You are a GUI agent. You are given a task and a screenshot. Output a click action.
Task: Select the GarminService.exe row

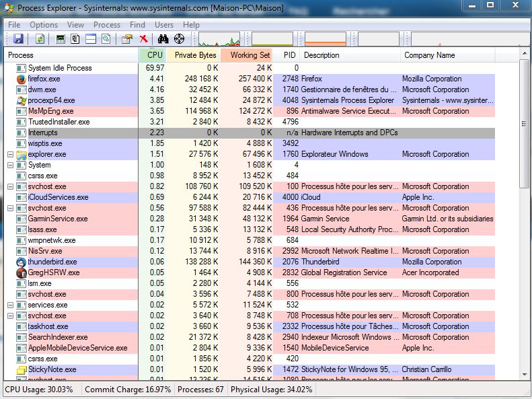pos(250,219)
